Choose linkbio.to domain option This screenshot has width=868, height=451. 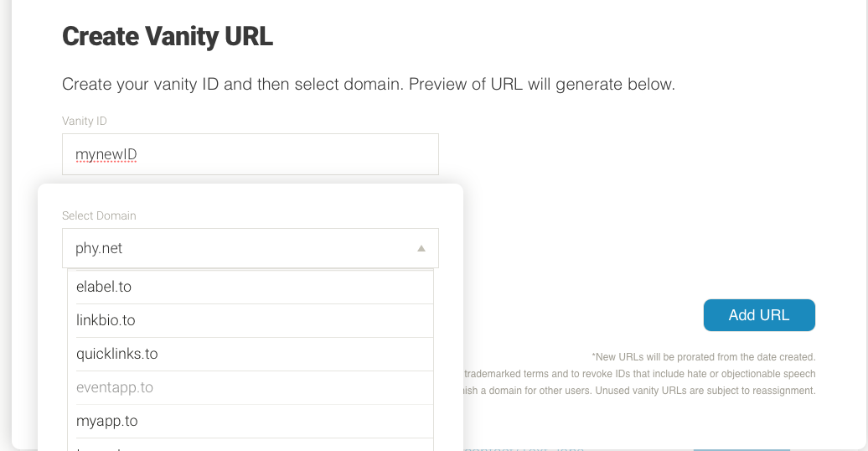[250, 320]
